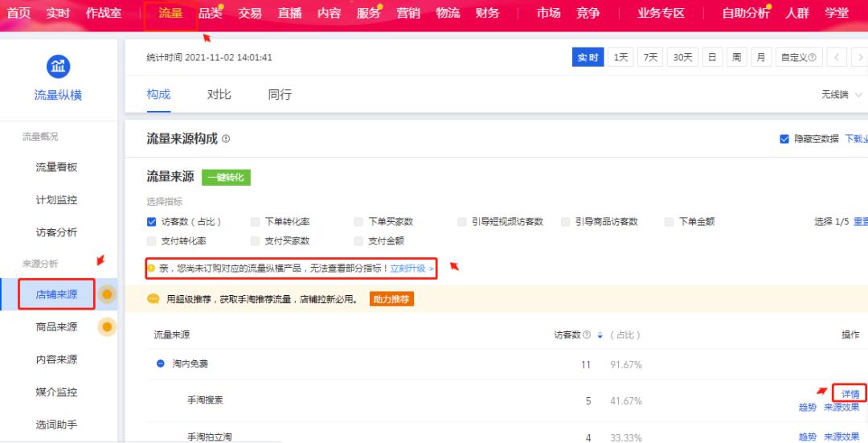Open the 财务 top menu

[488, 14]
